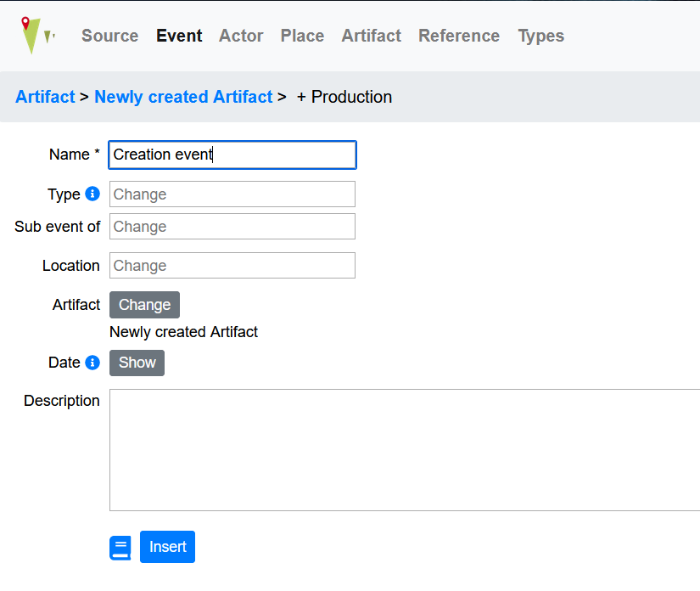The height and width of the screenshot is (591, 700).
Task: Open the Type selection field
Action: point(232,194)
